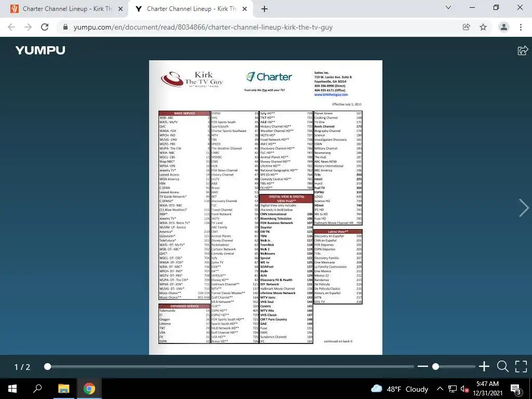This screenshot has width=532, height=399.
Task: Open the document search magnifier
Action: click(x=502, y=366)
